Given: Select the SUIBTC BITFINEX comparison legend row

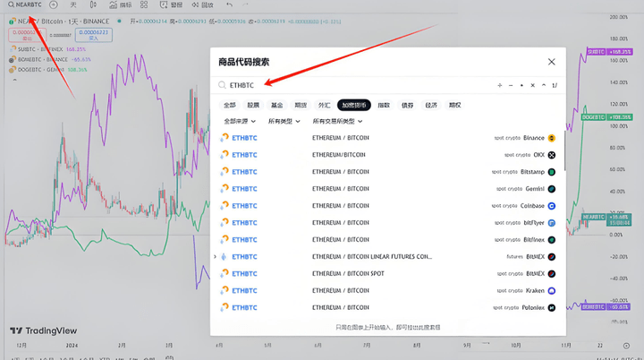Looking at the screenshot, I should (48, 49).
